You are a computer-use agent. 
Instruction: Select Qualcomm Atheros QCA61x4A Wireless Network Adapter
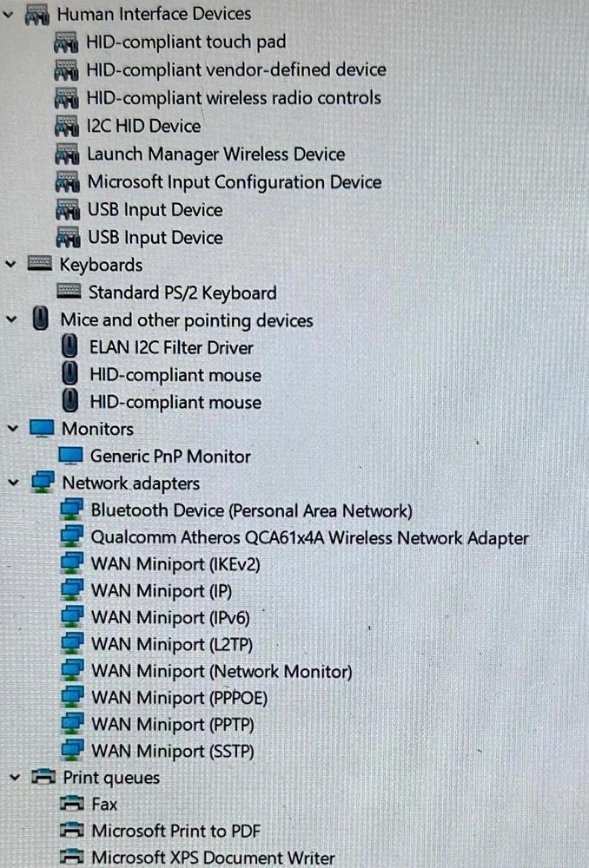[x=310, y=537]
